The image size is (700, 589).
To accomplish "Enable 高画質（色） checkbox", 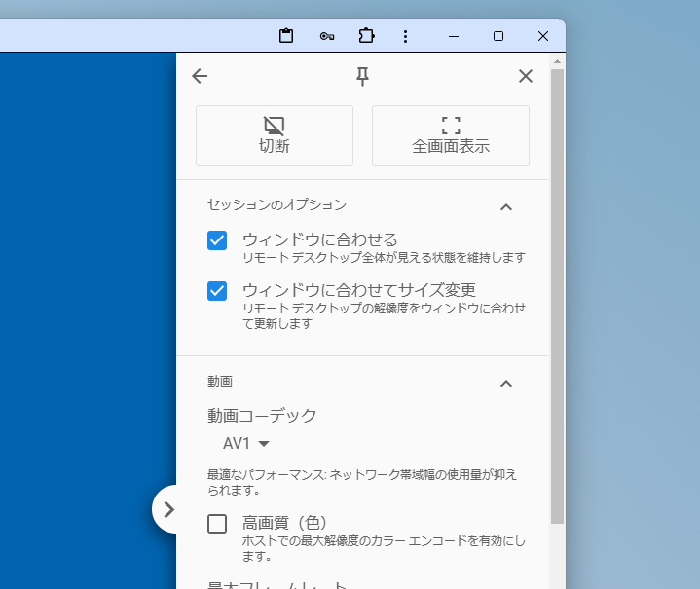I will click(x=217, y=524).
